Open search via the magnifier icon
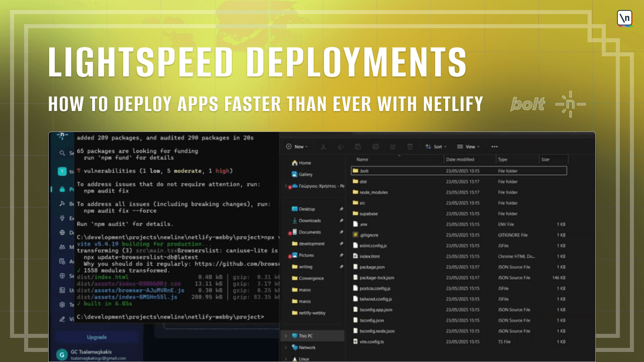Screen dimensions: 644x362 point(62,153)
